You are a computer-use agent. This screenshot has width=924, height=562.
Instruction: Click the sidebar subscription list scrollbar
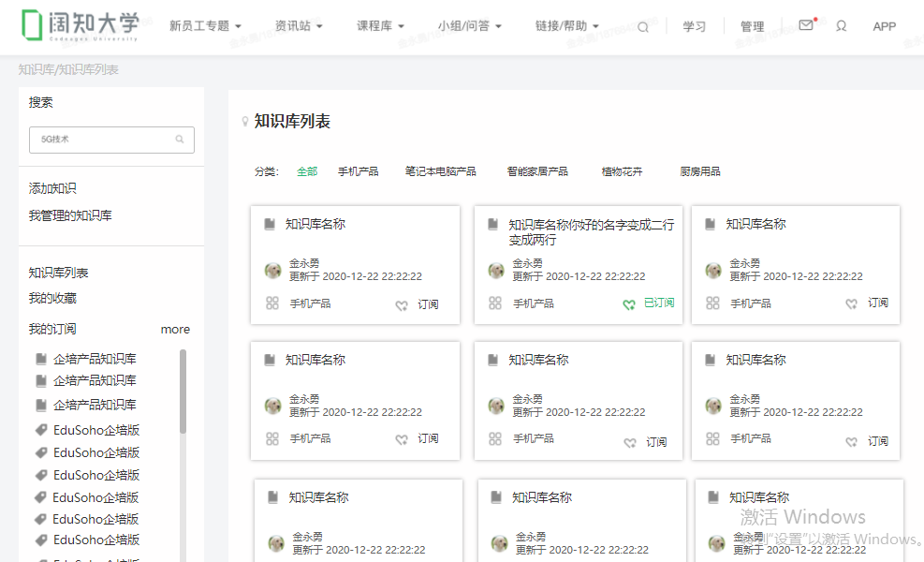click(183, 392)
